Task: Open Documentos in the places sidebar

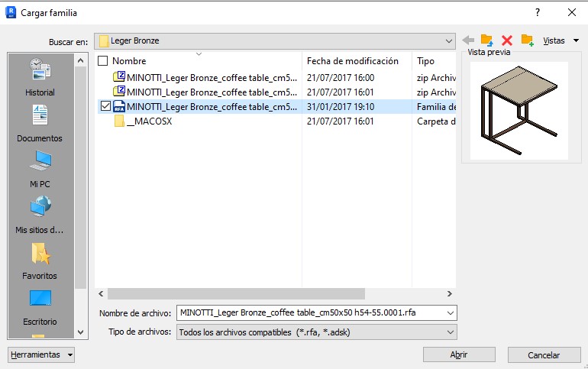Action: (x=40, y=123)
